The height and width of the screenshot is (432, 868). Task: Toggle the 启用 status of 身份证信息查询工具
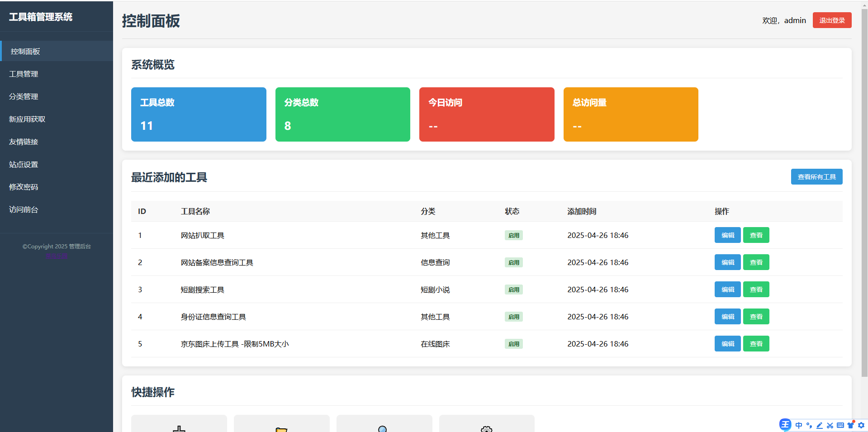[x=513, y=317]
